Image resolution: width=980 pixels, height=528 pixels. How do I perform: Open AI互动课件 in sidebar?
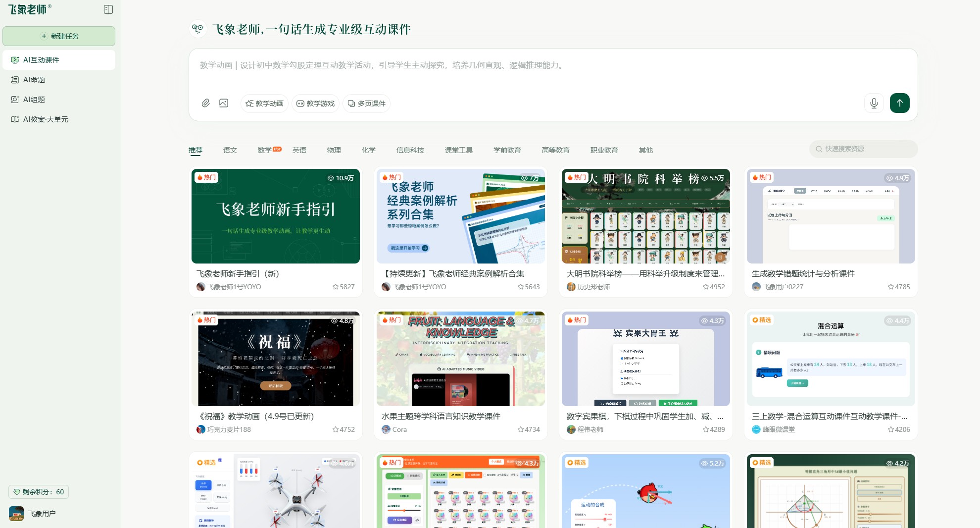tap(59, 60)
